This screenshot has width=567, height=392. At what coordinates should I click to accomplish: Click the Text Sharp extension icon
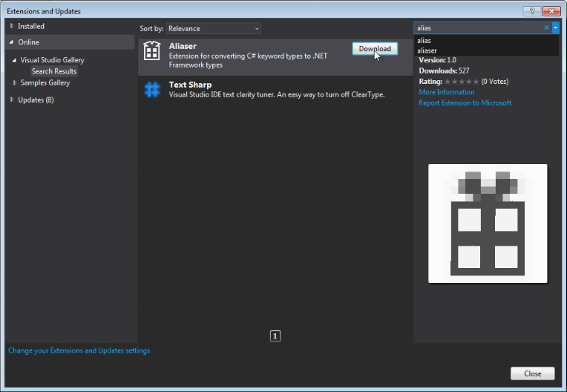[x=152, y=90]
